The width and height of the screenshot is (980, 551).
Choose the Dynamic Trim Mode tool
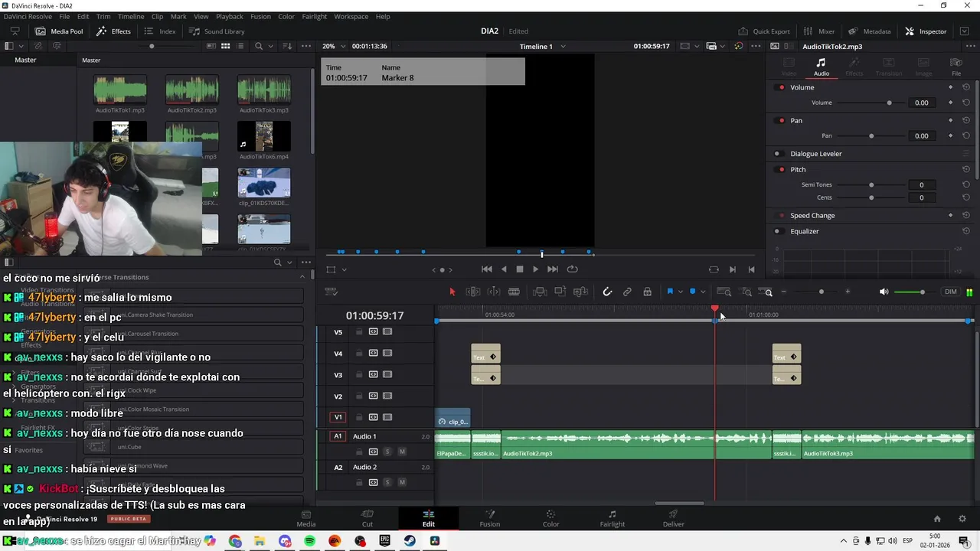(x=494, y=292)
